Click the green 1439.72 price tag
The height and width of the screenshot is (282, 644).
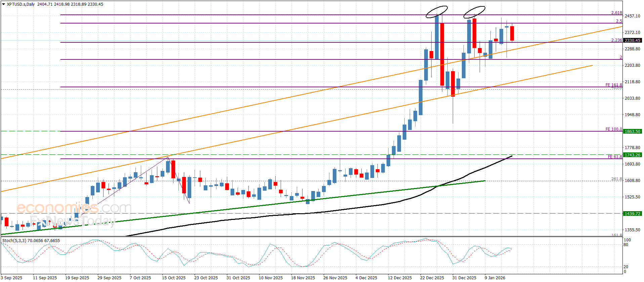632,214
